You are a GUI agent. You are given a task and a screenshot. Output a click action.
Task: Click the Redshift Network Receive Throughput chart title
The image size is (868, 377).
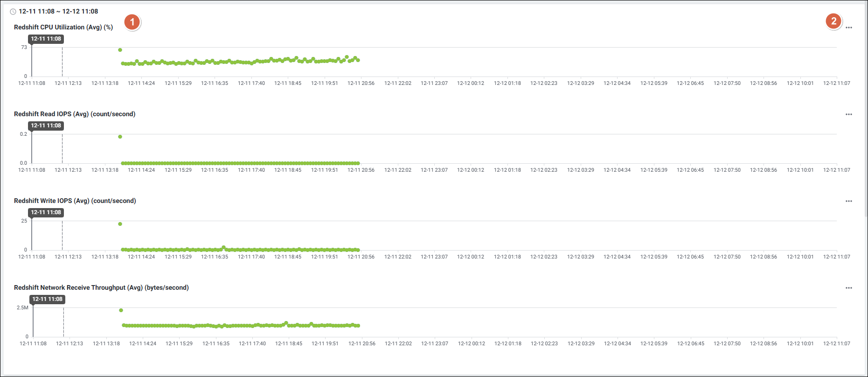[x=101, y=288]
